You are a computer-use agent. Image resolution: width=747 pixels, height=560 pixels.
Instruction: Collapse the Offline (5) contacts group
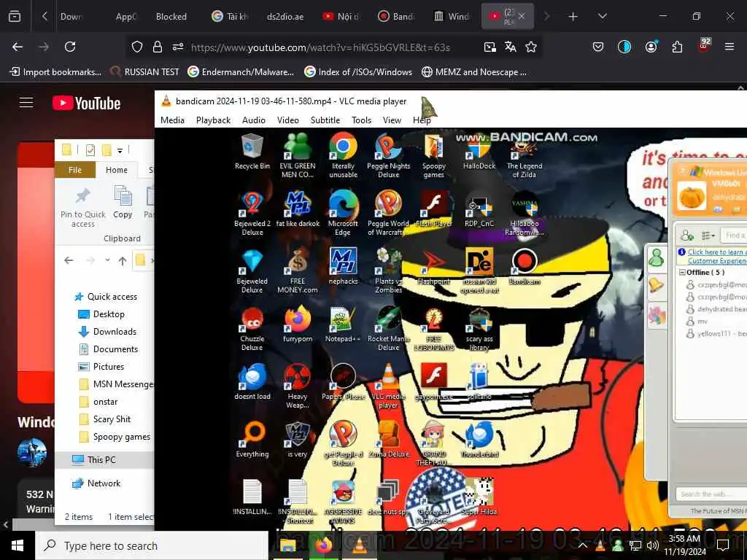pyautogui.click(x=682, y=273)
